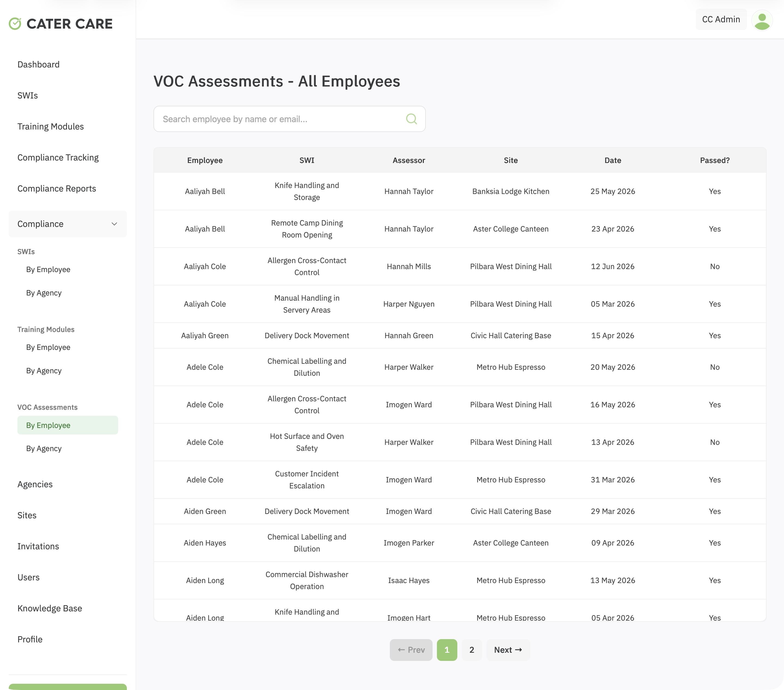
Task: Open Users in the sidebar
Action: click(x=28, y=577)
